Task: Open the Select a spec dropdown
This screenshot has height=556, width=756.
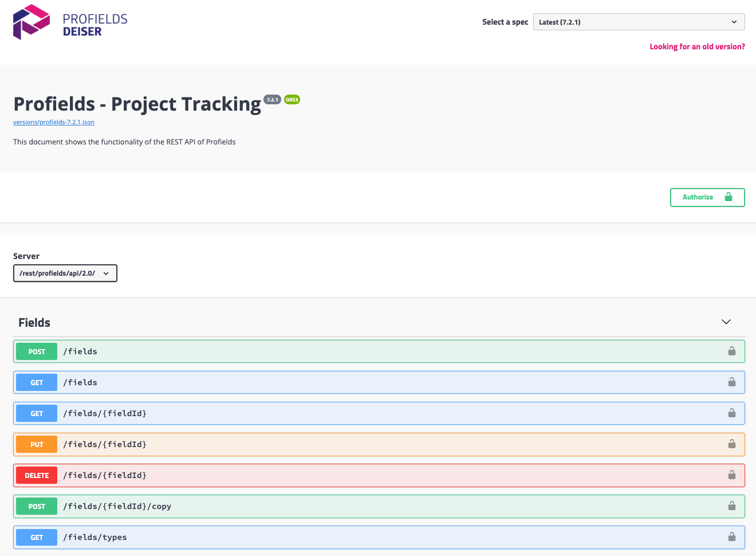Action: [x=639, y=22]
